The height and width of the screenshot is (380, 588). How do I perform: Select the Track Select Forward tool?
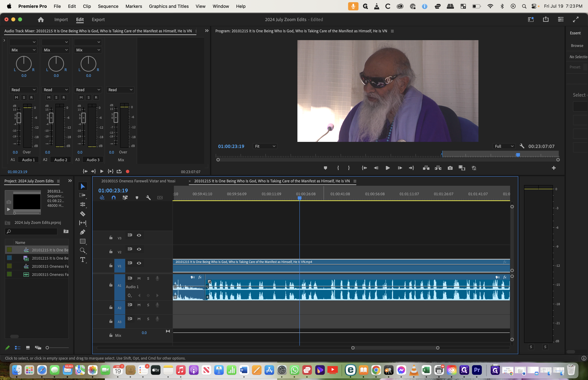tap(82, 195)
